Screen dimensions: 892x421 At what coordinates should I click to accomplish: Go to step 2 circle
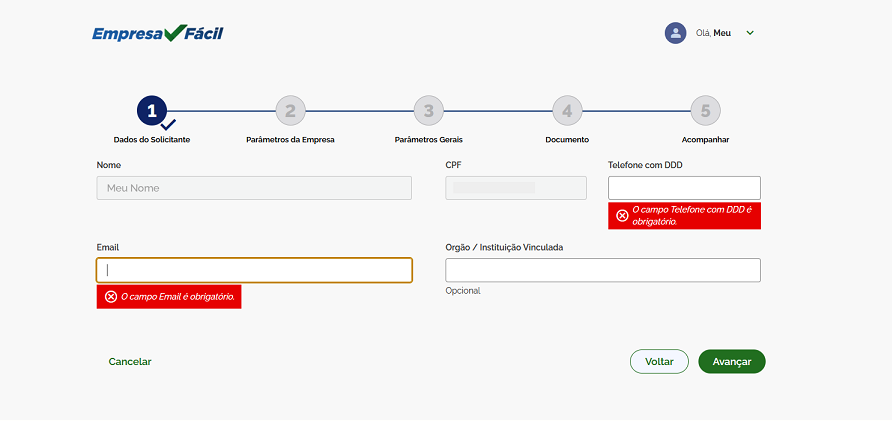pos(290,111)
